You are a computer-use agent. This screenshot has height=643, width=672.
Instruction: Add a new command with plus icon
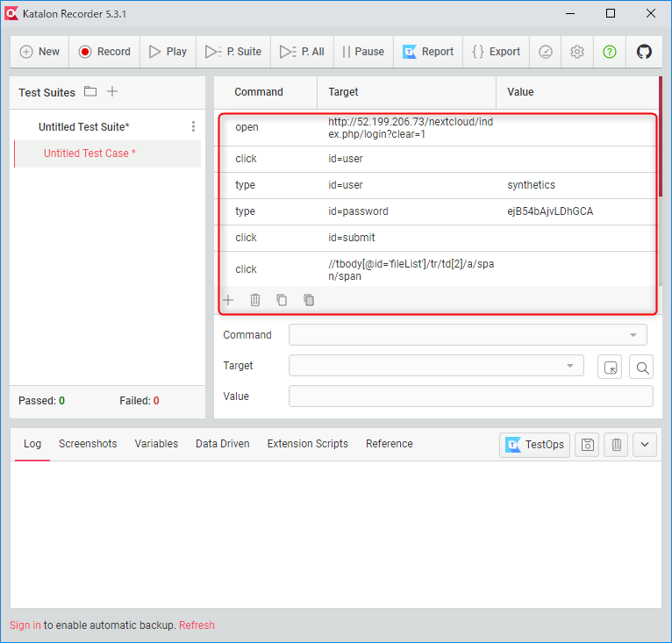click(x=228, y=300)
